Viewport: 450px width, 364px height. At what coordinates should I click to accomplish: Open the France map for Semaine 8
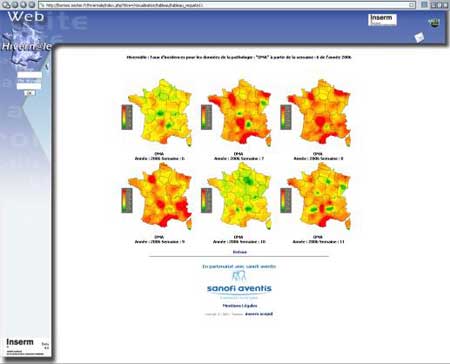(x=319, y=113)
